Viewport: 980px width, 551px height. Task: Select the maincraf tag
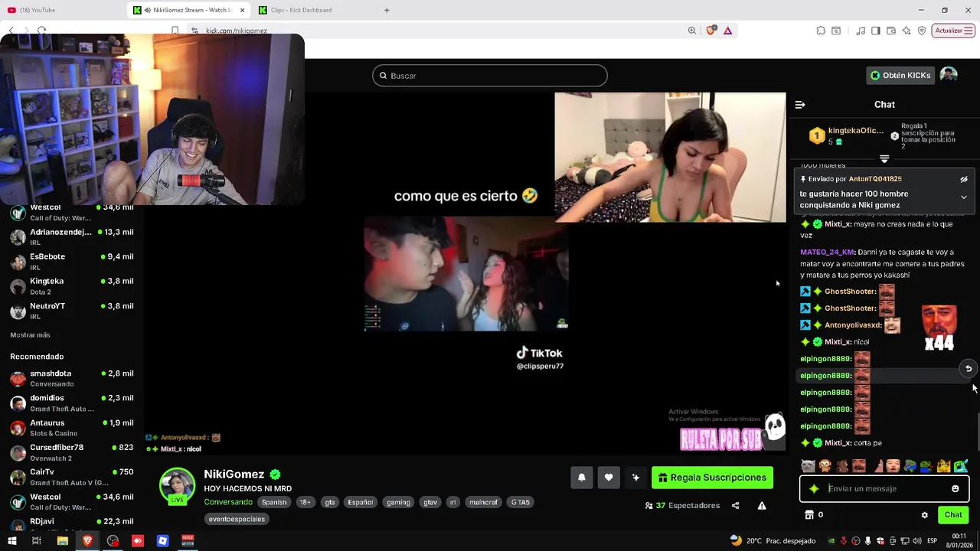point(483,502)
